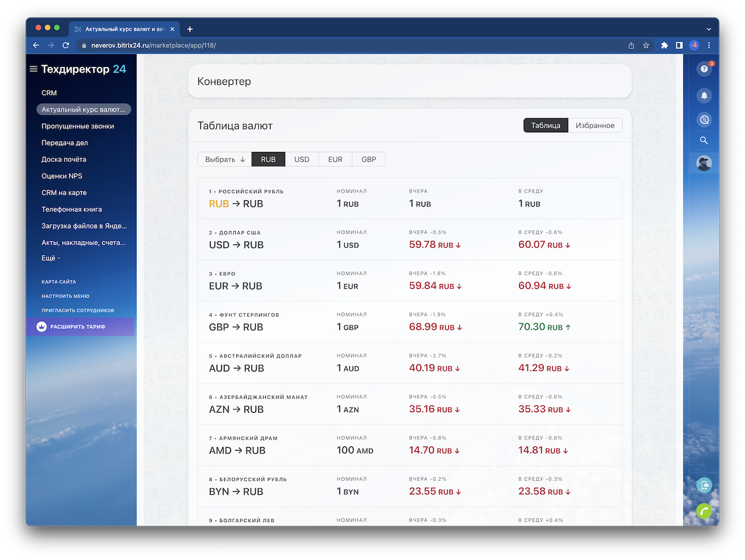This screenshot has height=560, width=745.
Task: Click the search magnifier icon in right panel
Action: [x=704, y=140]
